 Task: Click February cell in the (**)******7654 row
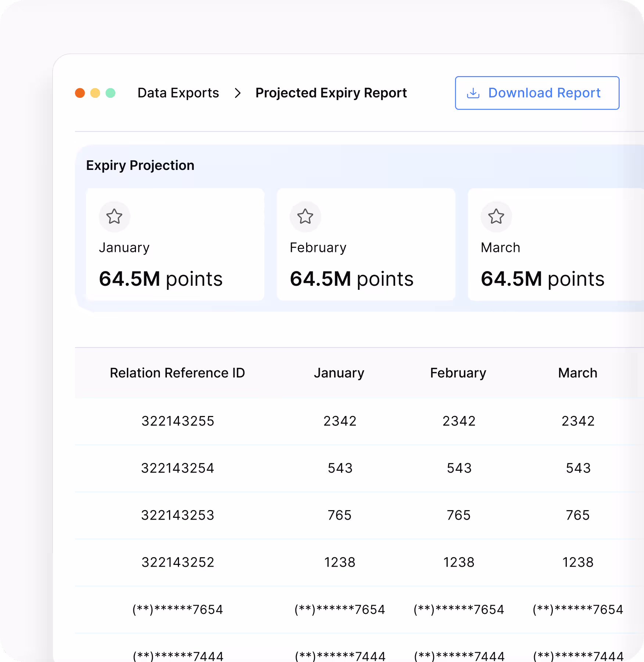click(x=459, y=609)
